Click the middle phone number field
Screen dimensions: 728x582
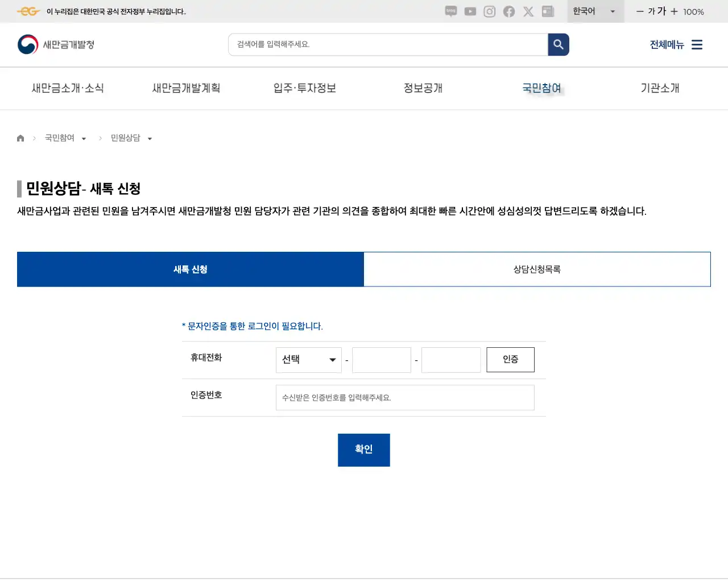click(x=382, y=360)
